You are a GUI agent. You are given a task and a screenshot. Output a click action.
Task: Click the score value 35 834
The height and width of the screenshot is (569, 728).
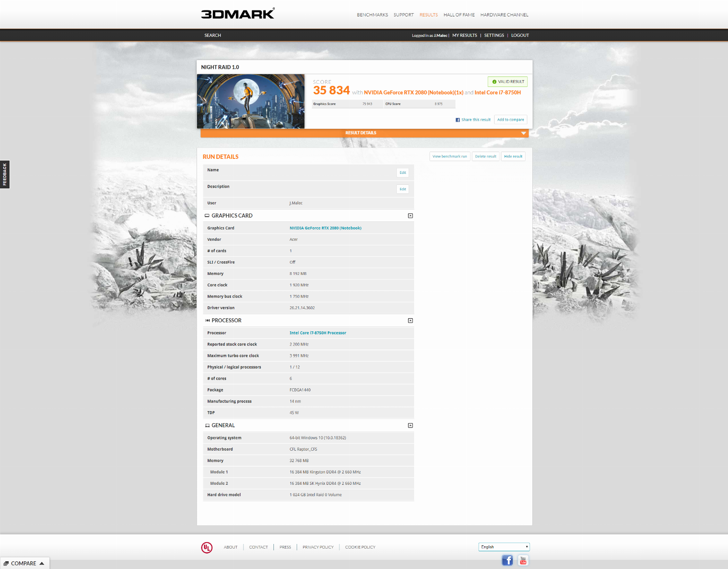331,91
